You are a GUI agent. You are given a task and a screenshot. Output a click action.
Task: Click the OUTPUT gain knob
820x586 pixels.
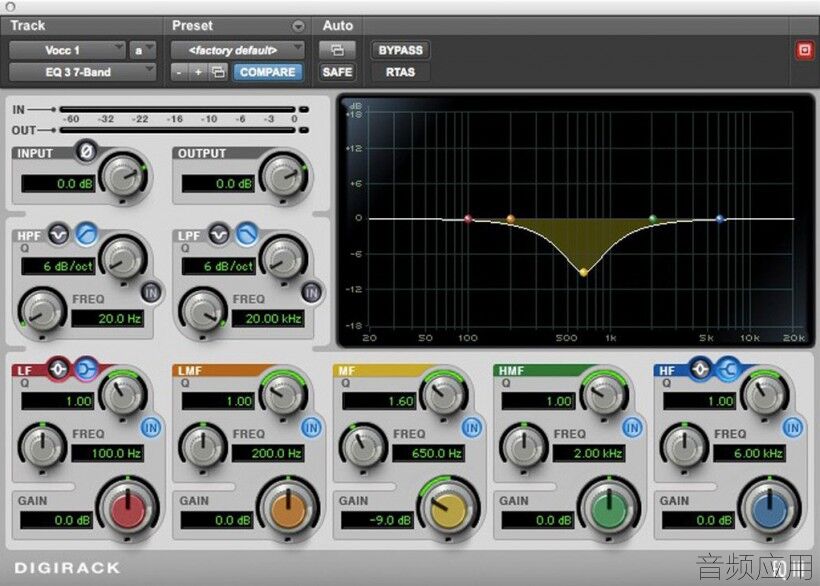(284, 175)
